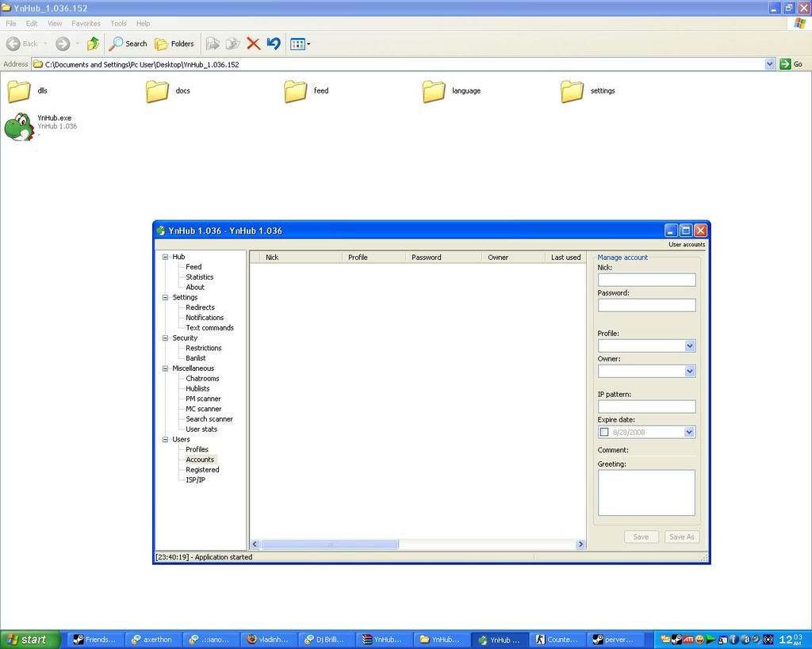
Task: Click the Nick input field
Action: coord(646,280)
